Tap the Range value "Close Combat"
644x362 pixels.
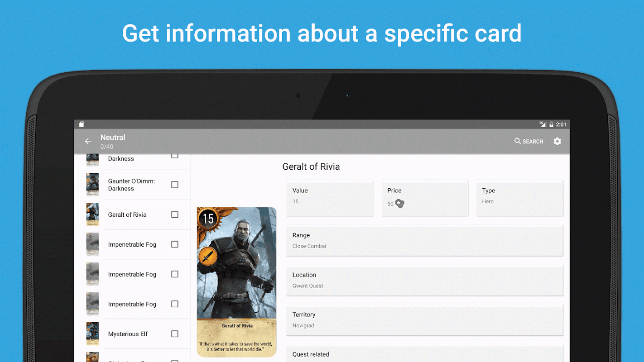coord(309,246)
